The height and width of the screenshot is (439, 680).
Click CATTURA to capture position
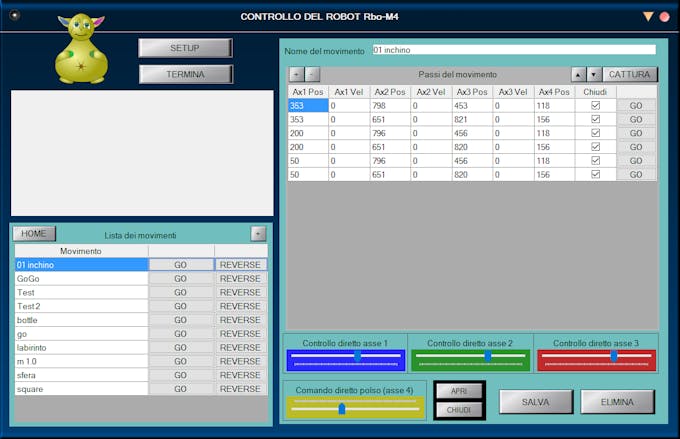[630, 75]
